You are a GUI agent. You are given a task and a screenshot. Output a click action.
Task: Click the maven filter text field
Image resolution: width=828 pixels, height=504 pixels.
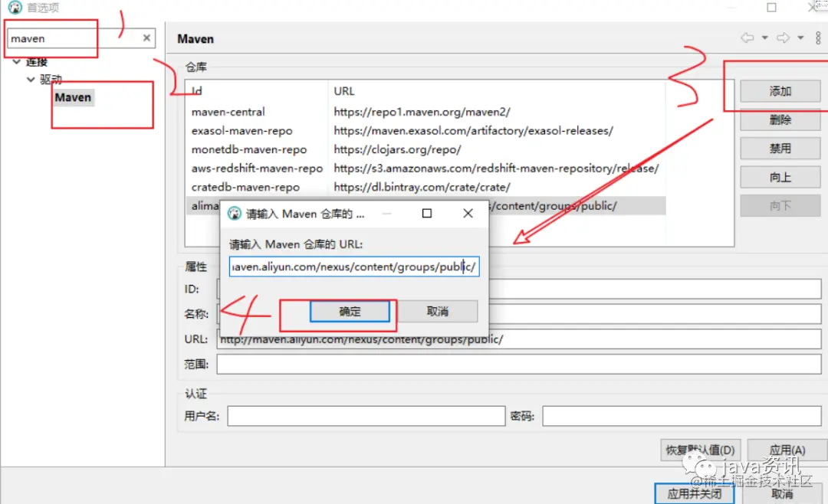tap(74, 38)
